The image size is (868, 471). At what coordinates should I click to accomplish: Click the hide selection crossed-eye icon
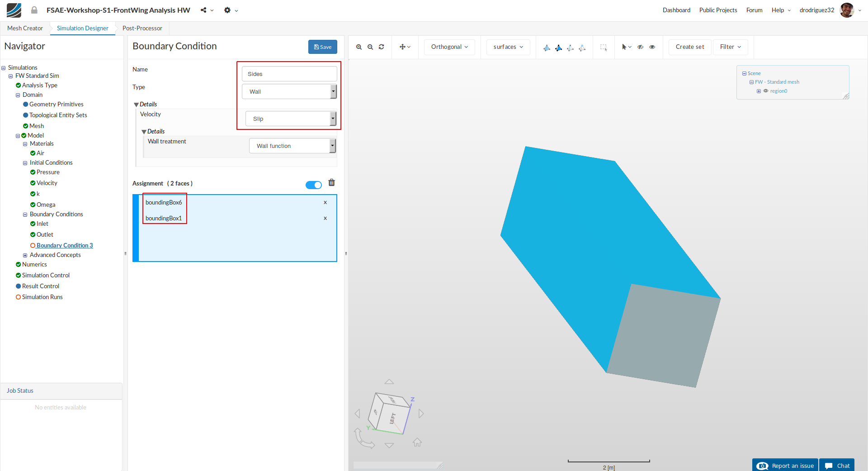641,47
